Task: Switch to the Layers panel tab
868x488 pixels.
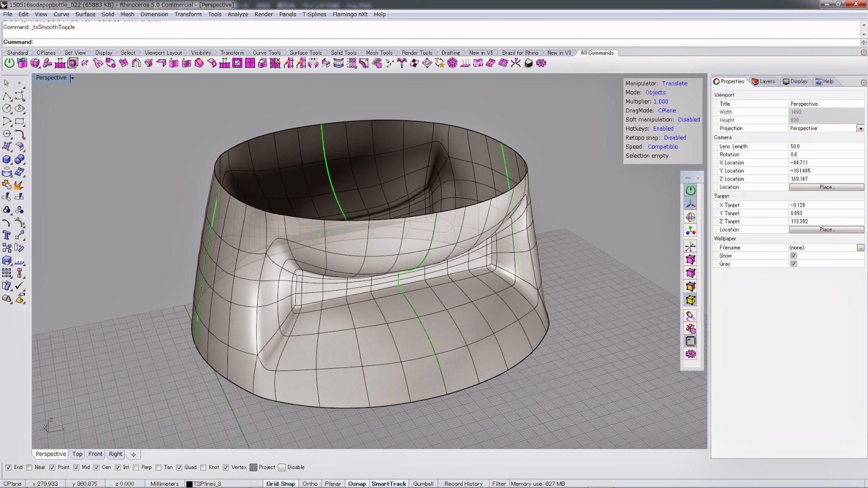Action: pos(764,81)
